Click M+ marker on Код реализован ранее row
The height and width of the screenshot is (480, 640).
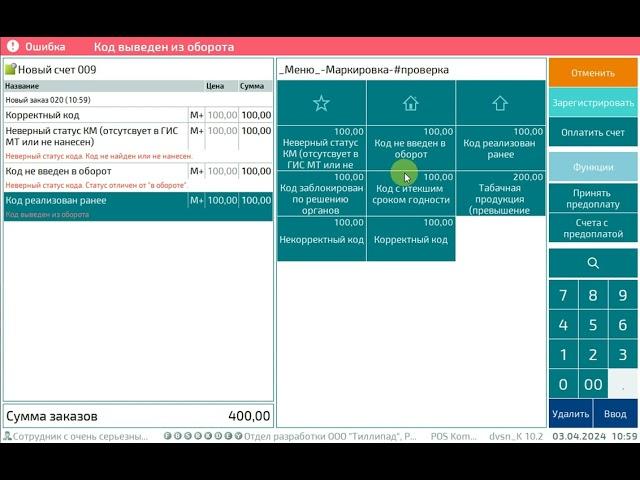tap(196, 200)
